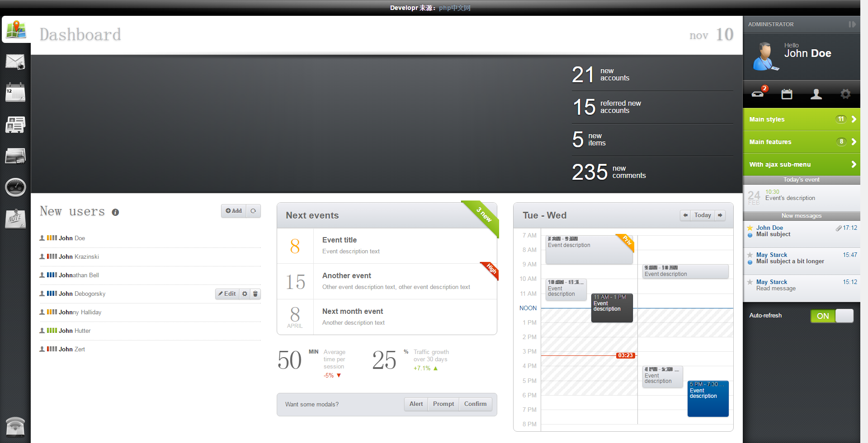This screenshot has width=868, height=443.
Task: Open the notepad icon in left sidebar
Action: tap(15, 219)
